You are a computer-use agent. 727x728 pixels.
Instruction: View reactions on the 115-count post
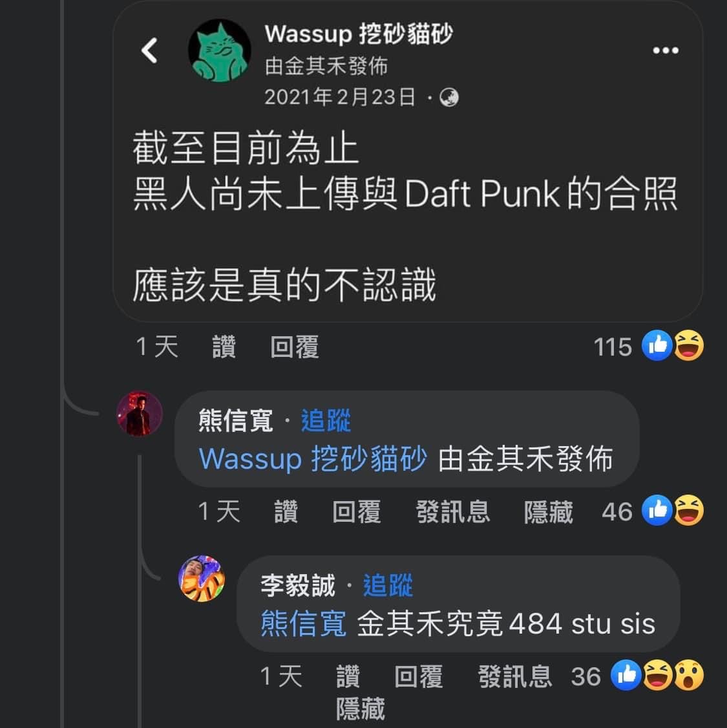(x=649, y=346)
